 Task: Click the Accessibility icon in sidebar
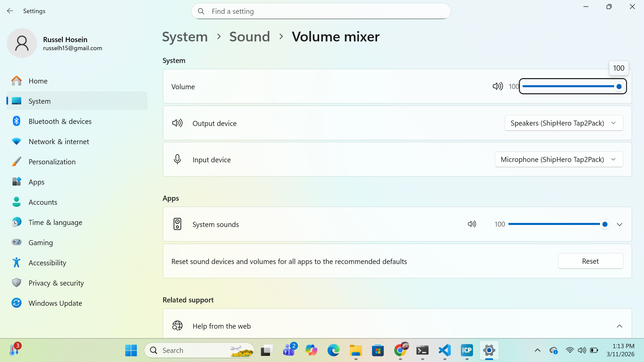pyautogui.click(x=16, y=263)
